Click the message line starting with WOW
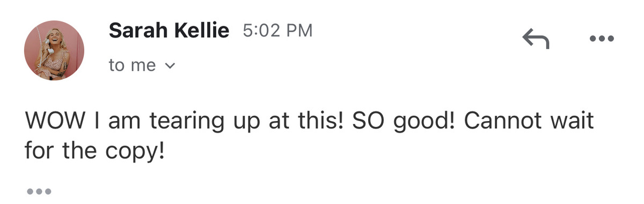Viewport: 644px width, 204px height. (309, 122)
